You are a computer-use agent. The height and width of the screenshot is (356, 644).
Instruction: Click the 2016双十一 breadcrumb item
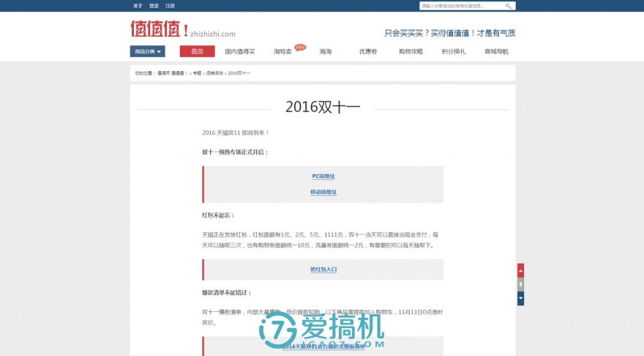[x=239, y=73]
